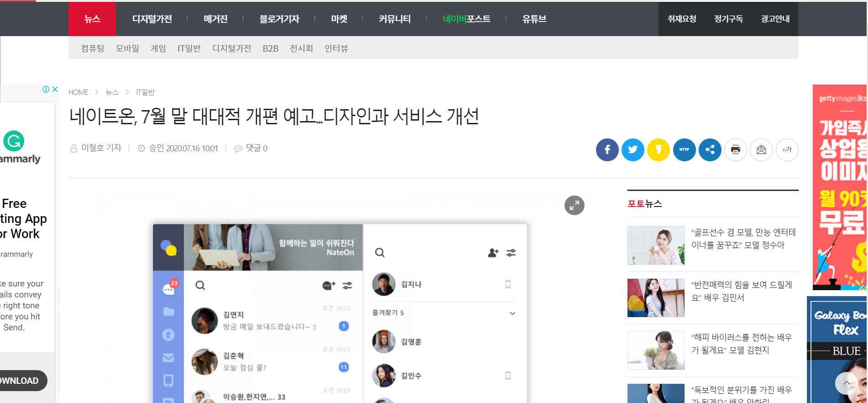Screen dimensions: 868x403
Task: Select the 디지털가전 submenu in gray bar
Action: pos(231,48)
